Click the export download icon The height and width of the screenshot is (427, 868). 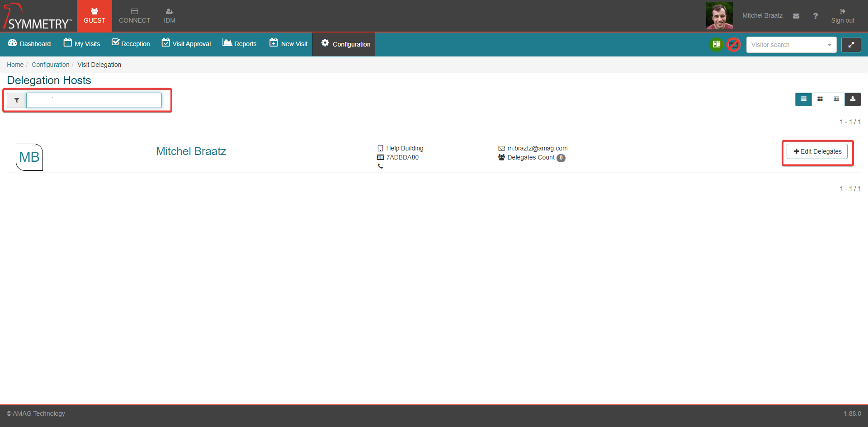tap(853, 99)
